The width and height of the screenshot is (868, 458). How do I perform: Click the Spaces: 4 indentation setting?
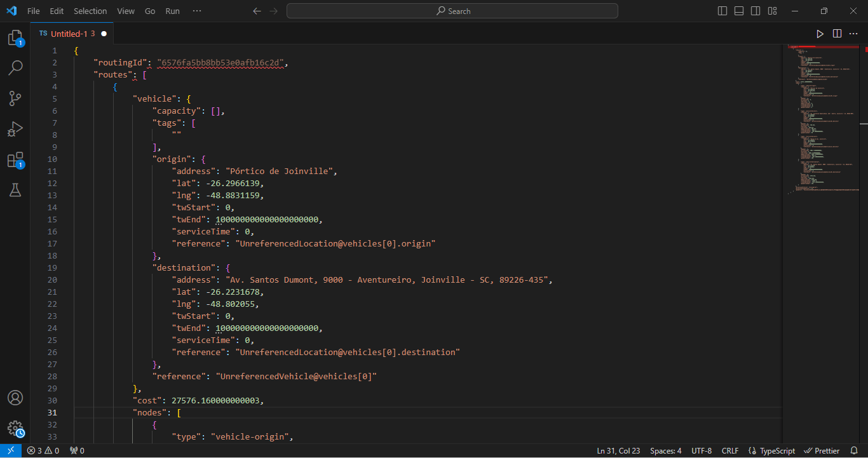coord(665,451)
